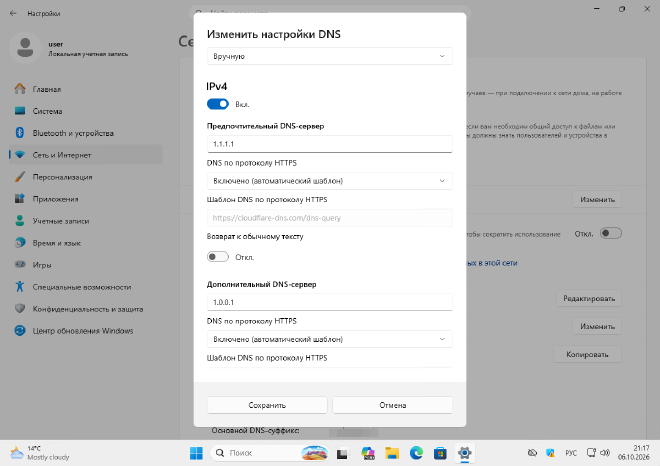The height and width of the screenshot is (466, 660).
Task: Open the weather widget showing 14°C
Action: point(40,453)
